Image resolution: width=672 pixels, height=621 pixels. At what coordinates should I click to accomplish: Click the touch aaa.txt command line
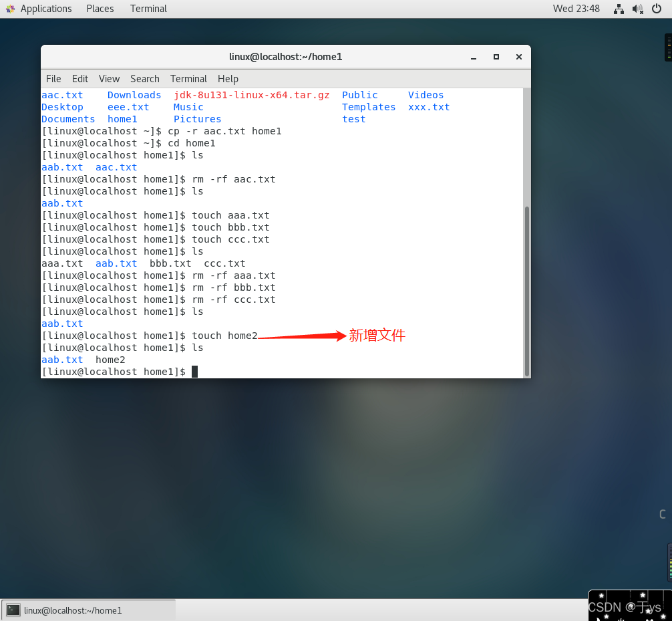pos(156,215)
